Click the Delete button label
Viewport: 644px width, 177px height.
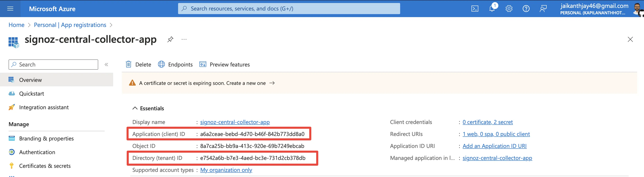[x=143, y=65]
